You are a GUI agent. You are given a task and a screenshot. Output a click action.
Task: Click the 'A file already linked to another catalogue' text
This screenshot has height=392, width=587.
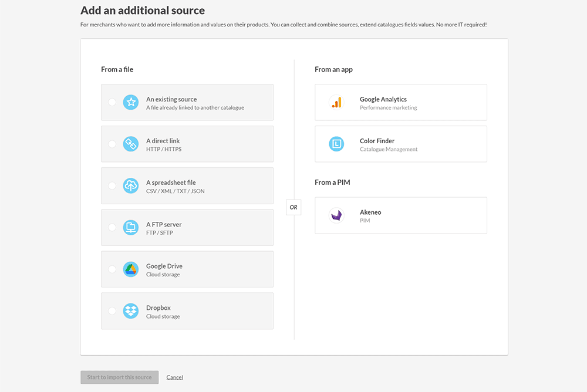point(195,107)
